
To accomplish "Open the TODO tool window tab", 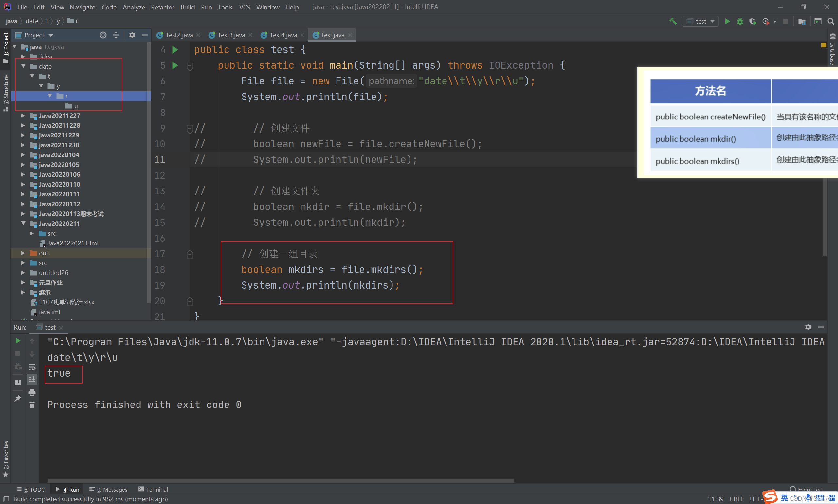I will (31, 489).
